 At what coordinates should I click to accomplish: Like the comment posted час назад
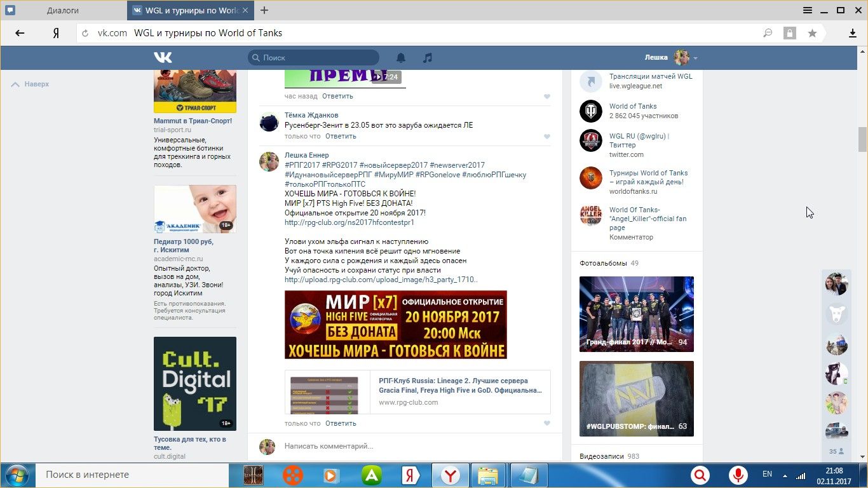[x=547, y=97]
